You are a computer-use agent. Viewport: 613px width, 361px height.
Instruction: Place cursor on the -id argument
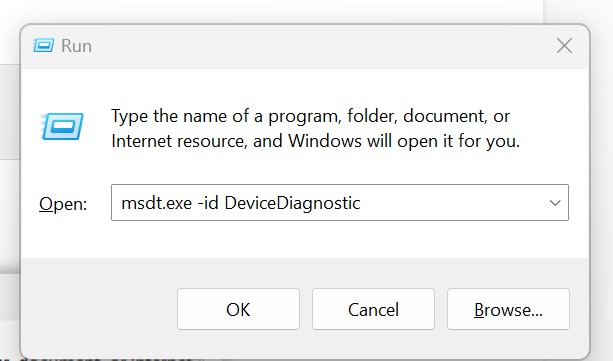208,203
